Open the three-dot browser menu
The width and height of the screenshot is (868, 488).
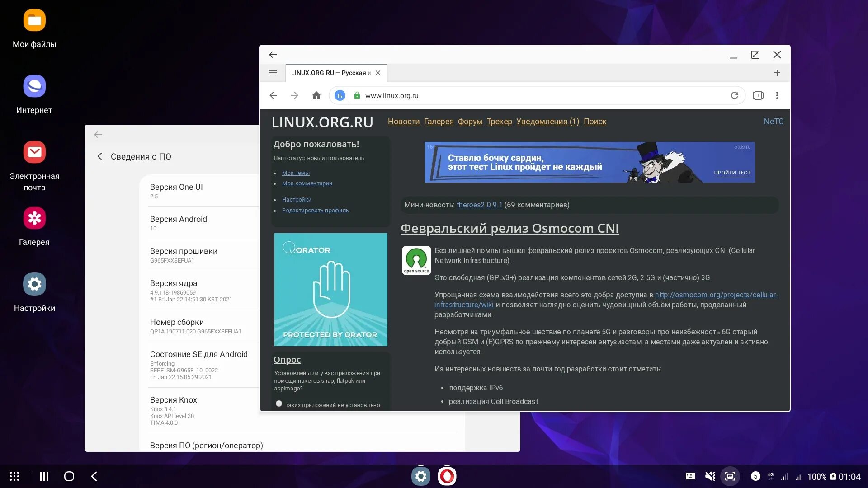pos(777,95)
